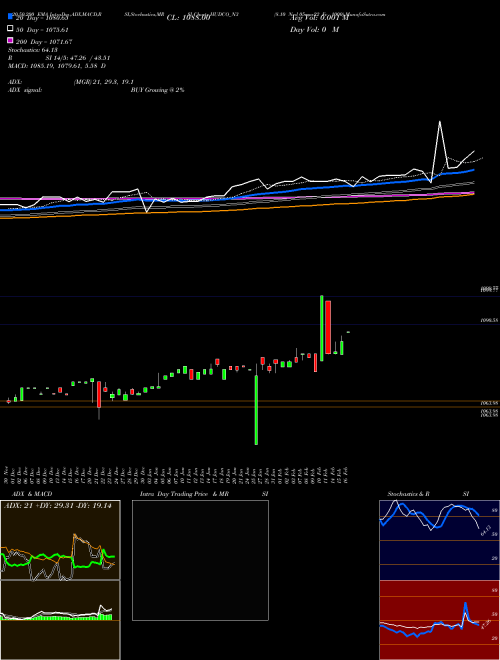The image size is (500, 660).
Task: Click the long green candle with the deepest low
Action: tap(256, 410)
